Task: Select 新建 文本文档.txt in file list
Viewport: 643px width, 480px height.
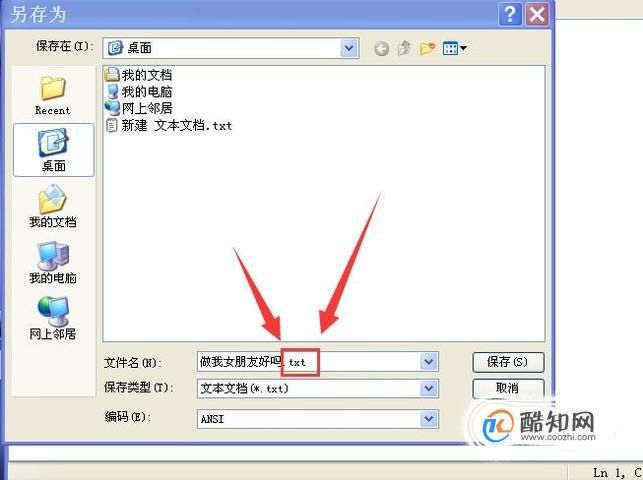Action: [169, 125]
